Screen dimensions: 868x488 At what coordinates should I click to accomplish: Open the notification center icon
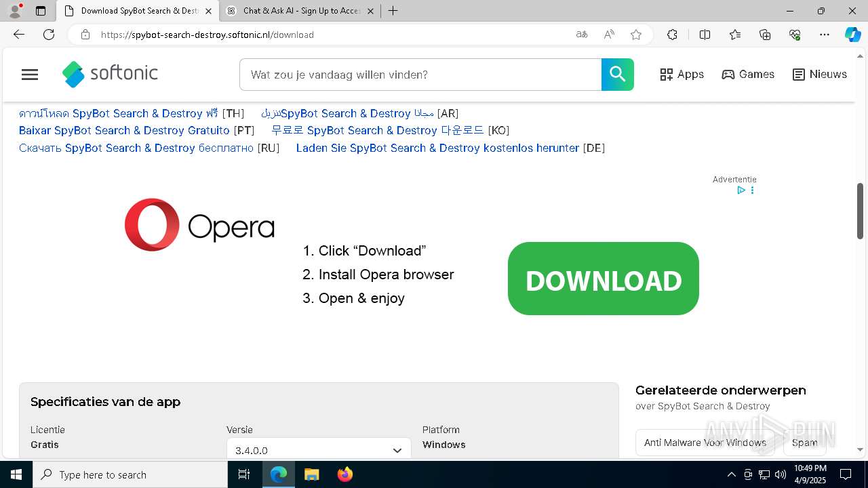(x=846, y=474)
